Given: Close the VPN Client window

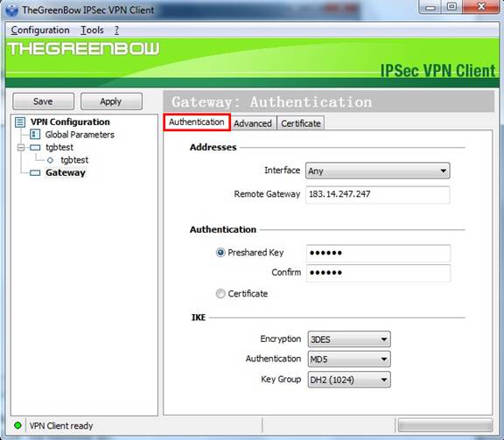Looking at the screenshot, I should [481, 7].
